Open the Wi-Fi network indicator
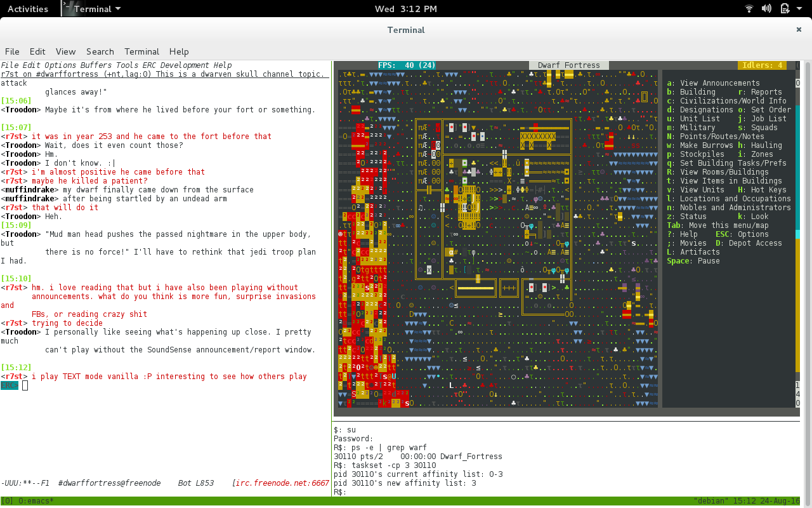The width and height of the screenshot is (812, 508). click(749, 9)
